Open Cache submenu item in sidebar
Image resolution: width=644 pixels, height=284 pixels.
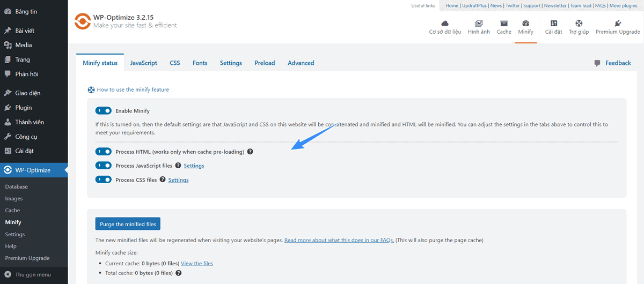pyautogui.click(x=12, y=211)
